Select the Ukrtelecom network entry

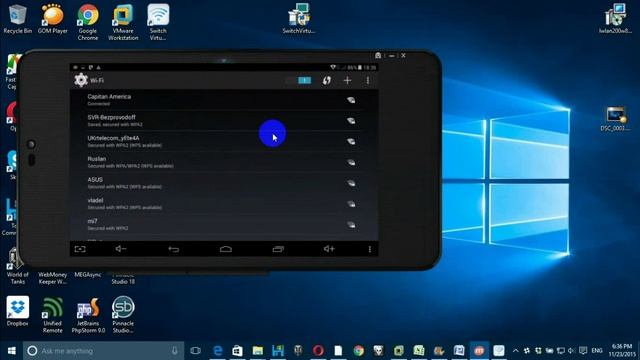pos(224,141)
